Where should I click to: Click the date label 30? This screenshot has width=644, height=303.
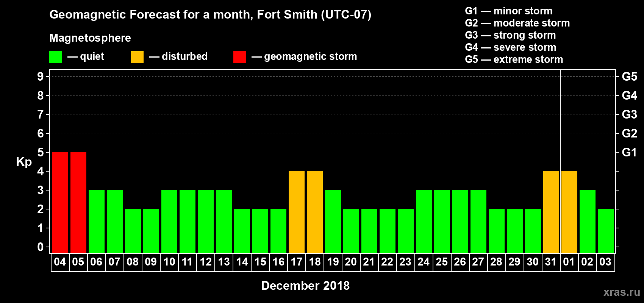pyautogui.click(x=533, y=262)
